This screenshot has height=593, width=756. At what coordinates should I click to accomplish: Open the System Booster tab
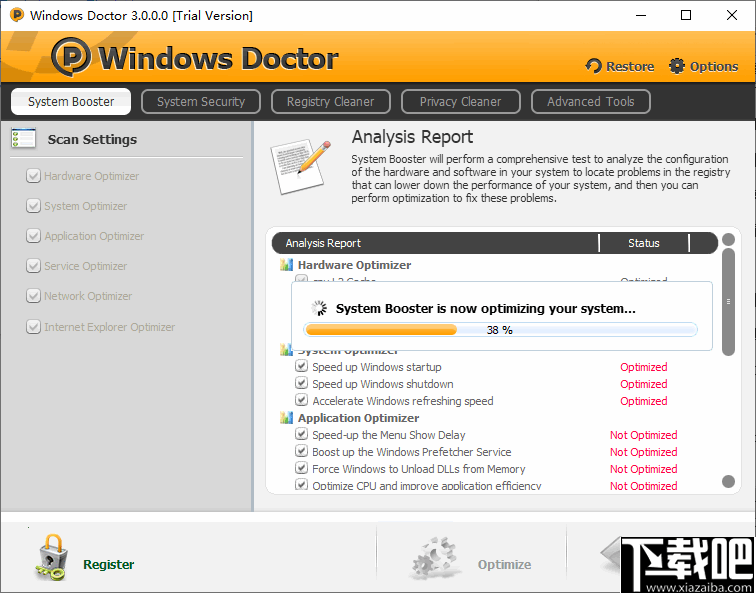71,101
